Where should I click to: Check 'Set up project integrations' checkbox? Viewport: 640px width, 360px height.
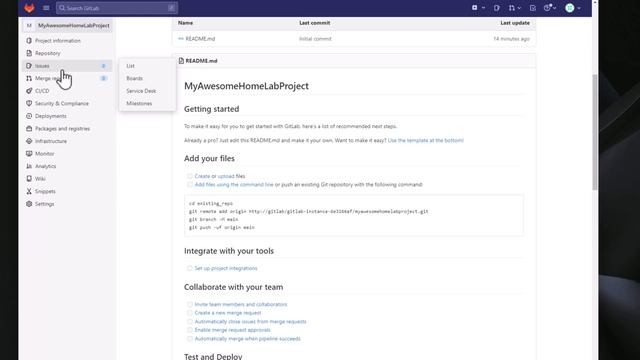tap(190, 268)
